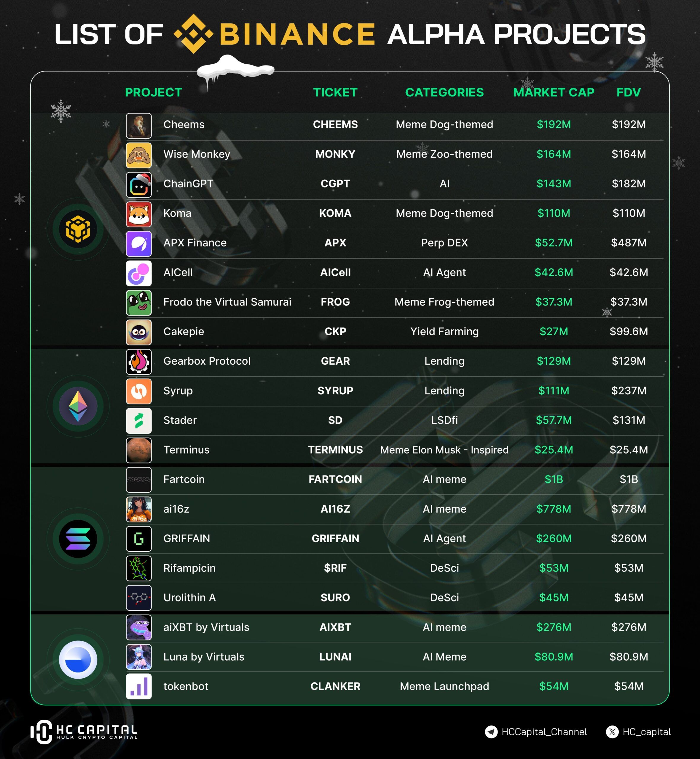Screen dimensions: 700x759
Task: Open the HCCapital_Channel Telegram link
Action: (544, 732)
